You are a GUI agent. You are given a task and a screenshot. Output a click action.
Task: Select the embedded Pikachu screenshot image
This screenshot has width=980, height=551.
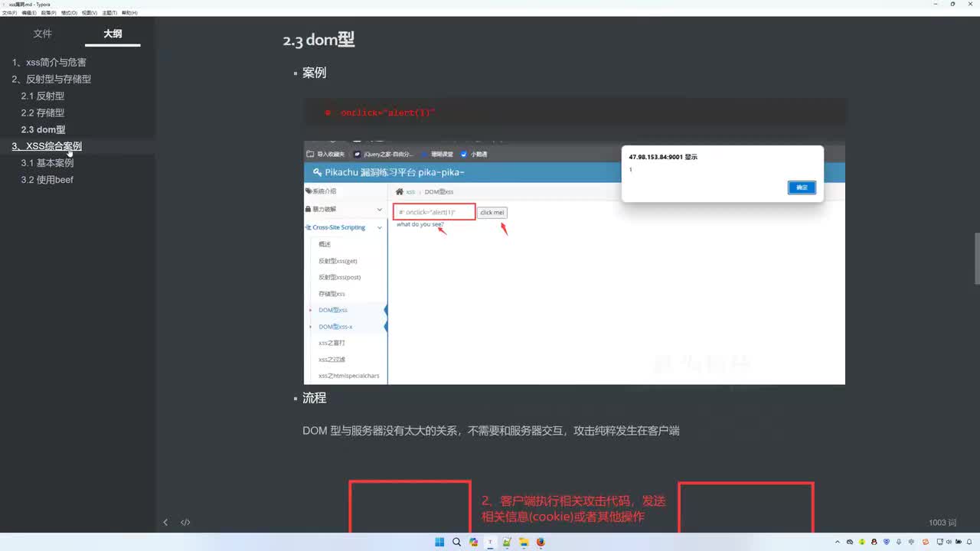point(574,263)
